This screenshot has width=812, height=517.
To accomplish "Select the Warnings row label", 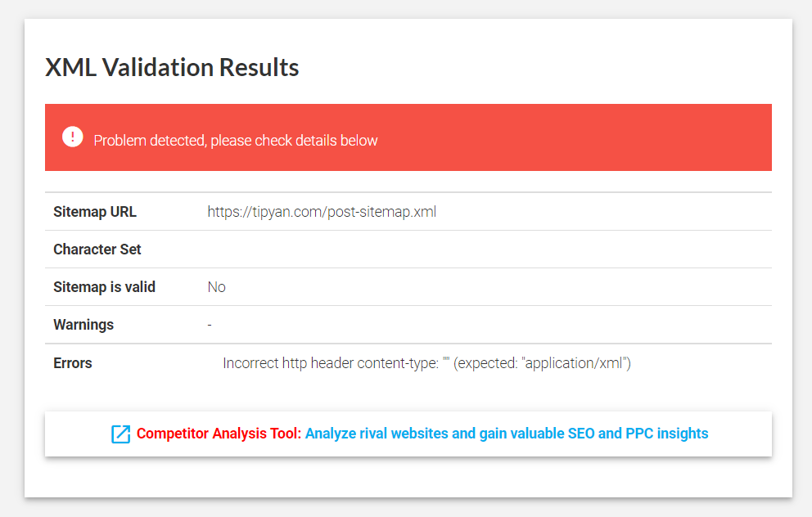I will coord(83,325).
